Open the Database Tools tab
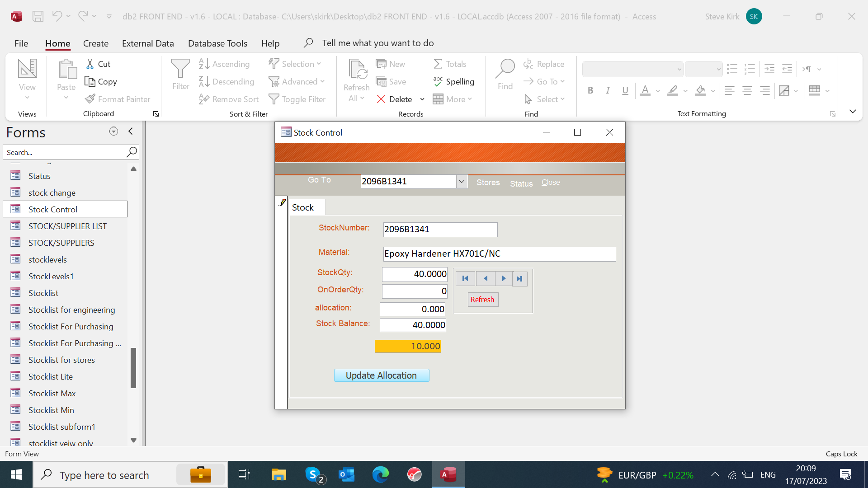This screenshot has width=868, height=488. tap(217, 43)
